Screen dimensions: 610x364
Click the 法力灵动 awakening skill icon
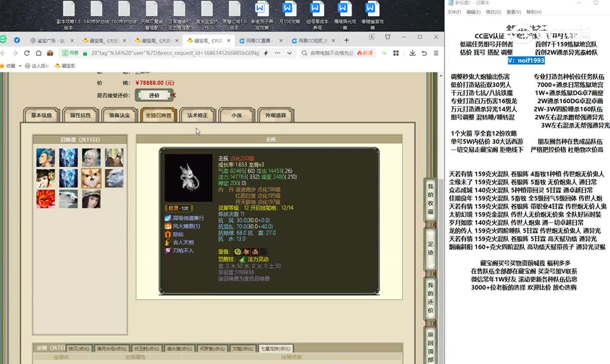pyautogui.click(x=242, y=259)
